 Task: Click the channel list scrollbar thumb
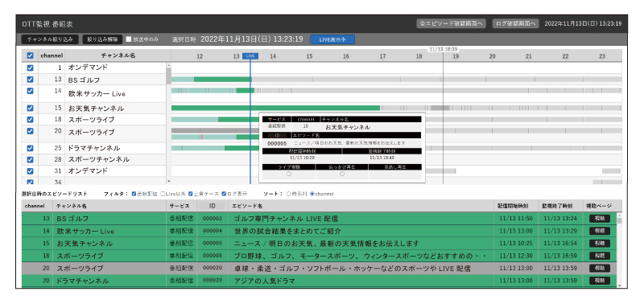point(168,76)
